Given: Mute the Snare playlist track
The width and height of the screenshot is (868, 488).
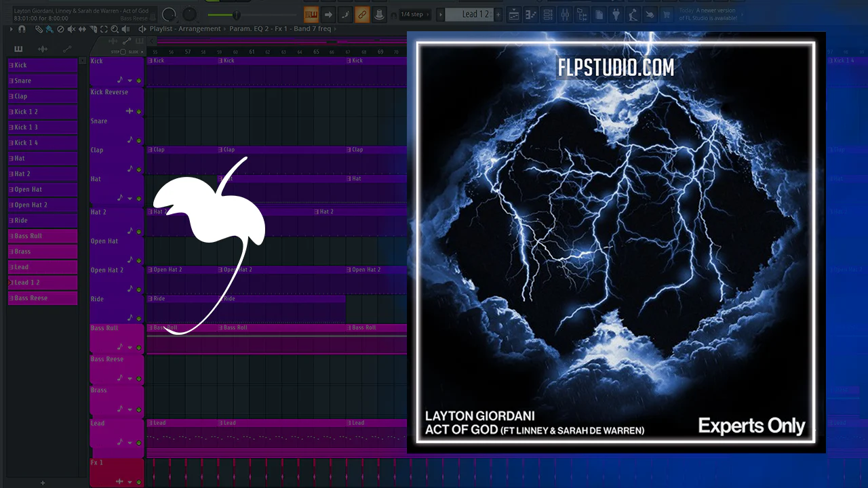Looking at the screenshot, I should click(x=139, y=140).
